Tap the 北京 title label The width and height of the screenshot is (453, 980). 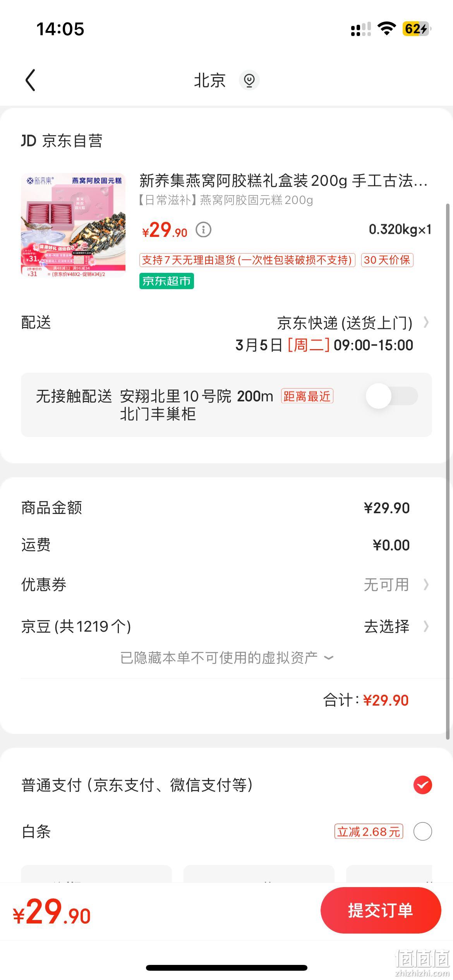tap(209, 81)
